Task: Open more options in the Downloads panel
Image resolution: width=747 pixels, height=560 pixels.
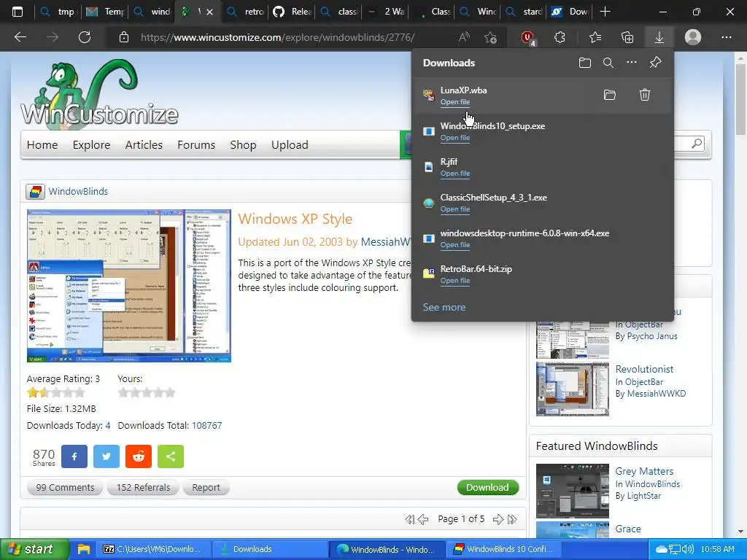Action: point(632,63)
